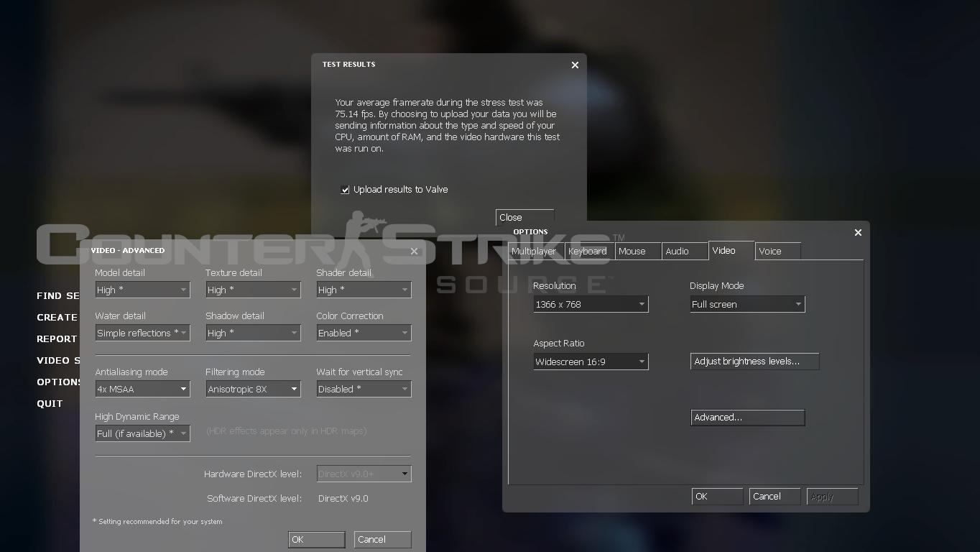The width and height of the screenshot is (980, 552).
Task: Click the HDR effects appear only note
Action: click(x=286, y=431)
